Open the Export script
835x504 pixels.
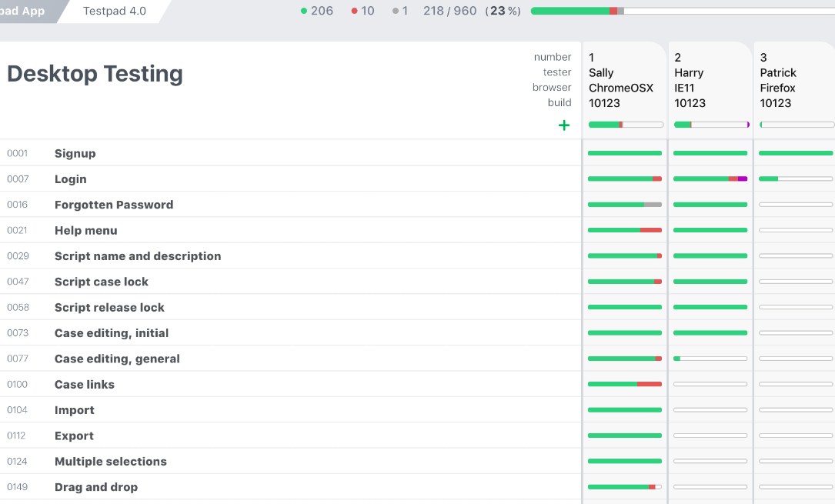pyautogui.click(x=74, y=436)
